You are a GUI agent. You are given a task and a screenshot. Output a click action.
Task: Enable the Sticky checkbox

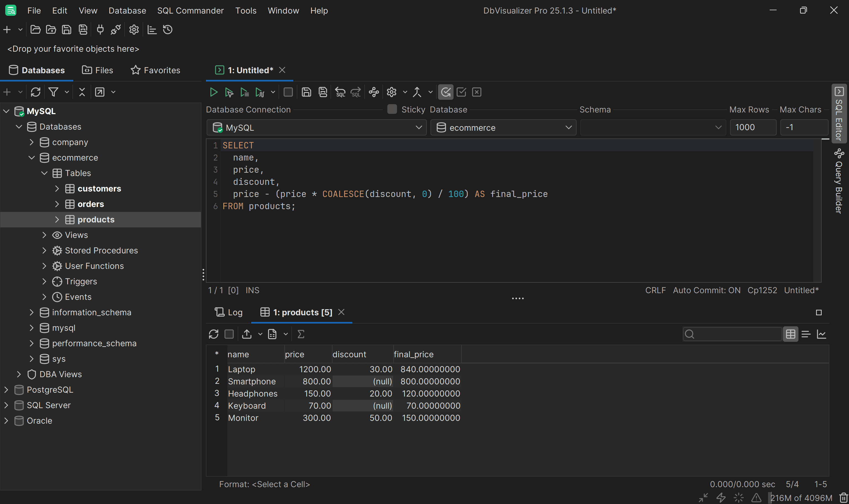(x=392, y=109)
